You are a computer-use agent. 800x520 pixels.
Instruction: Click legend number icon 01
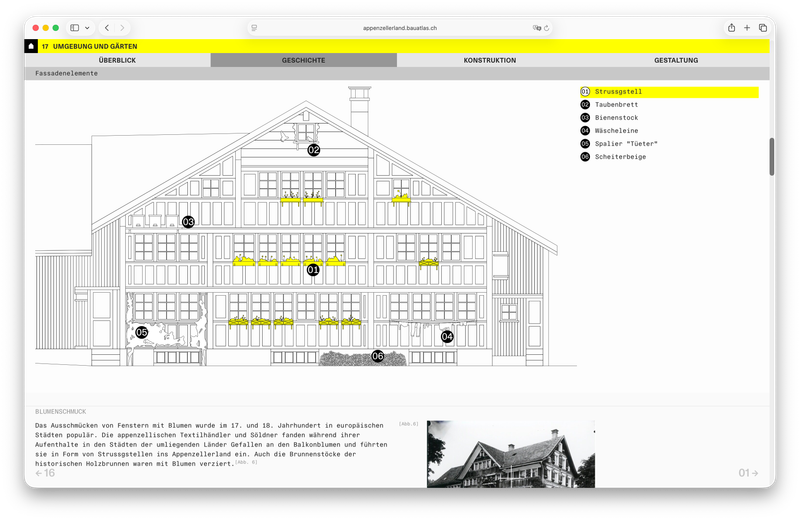(x=585, y=92)
